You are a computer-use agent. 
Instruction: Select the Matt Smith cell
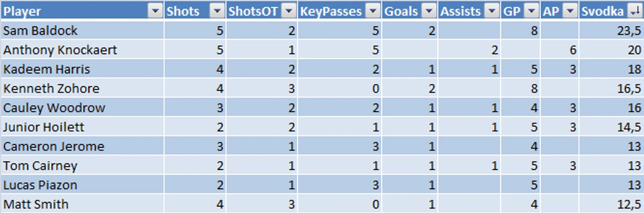[82, 204]
